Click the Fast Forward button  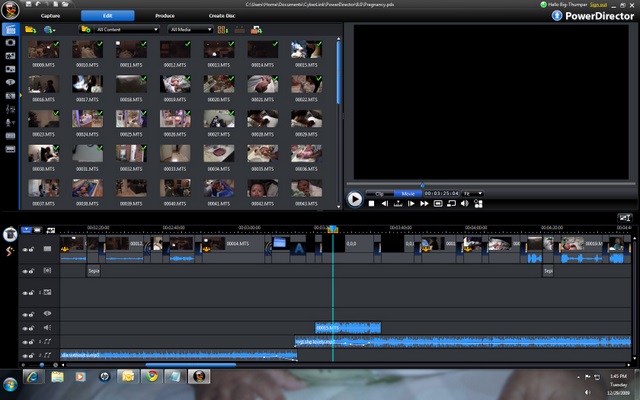424,203
